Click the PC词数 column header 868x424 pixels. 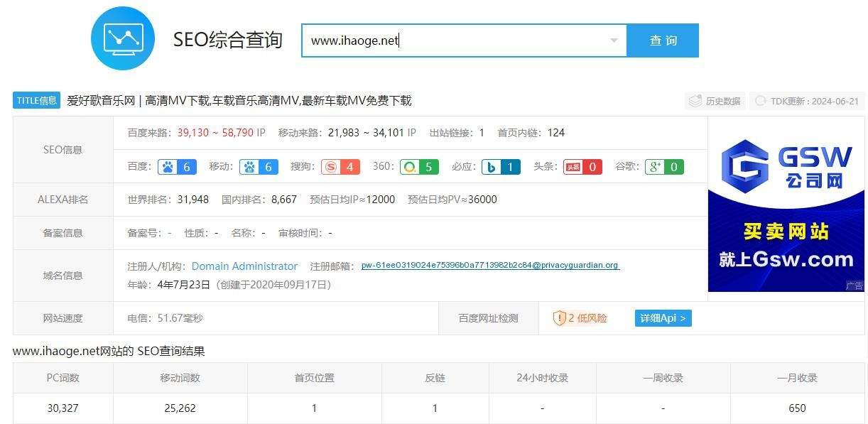tap(63, 378)
